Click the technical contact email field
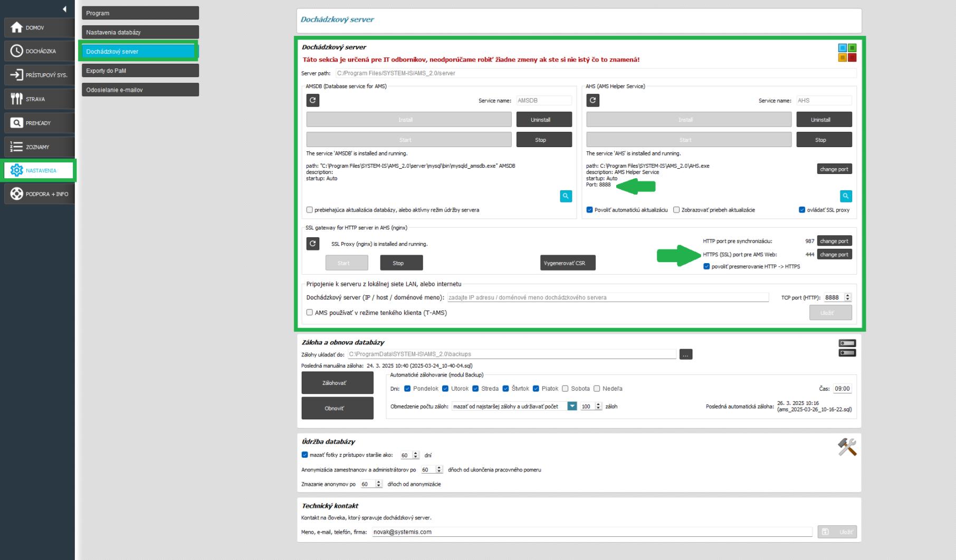 coord(591,532)
